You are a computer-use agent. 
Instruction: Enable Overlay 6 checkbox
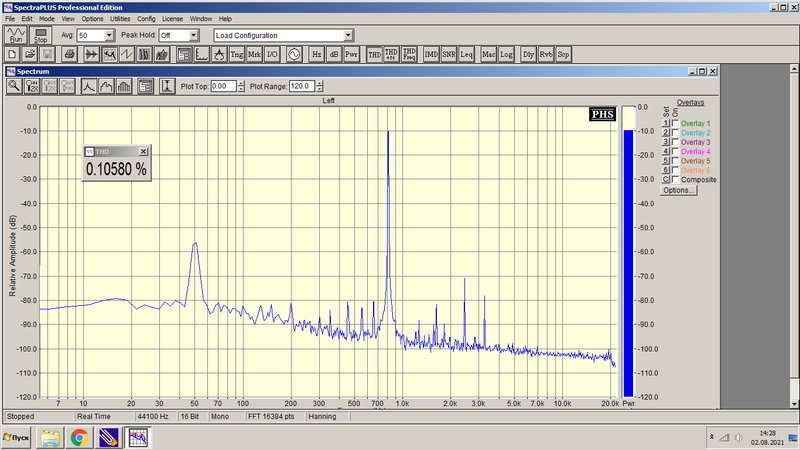coord(676,170)
